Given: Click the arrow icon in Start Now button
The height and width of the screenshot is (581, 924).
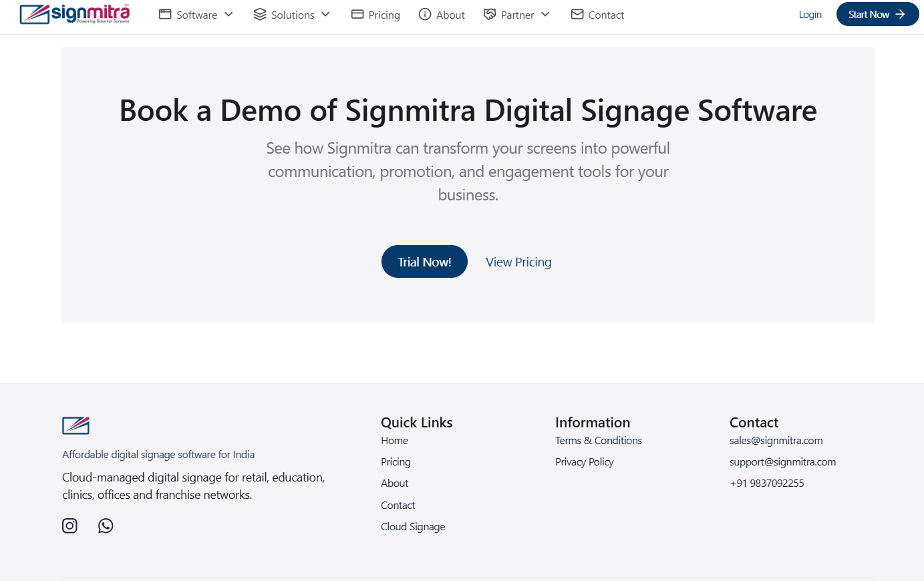Looking at the screenshot, I should (900, 14).
